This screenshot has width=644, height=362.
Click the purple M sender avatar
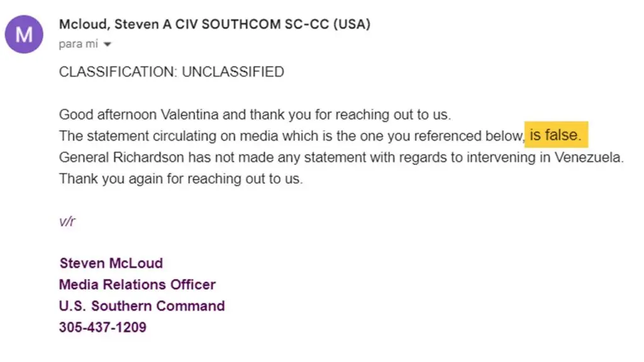(x=24, y=33)
